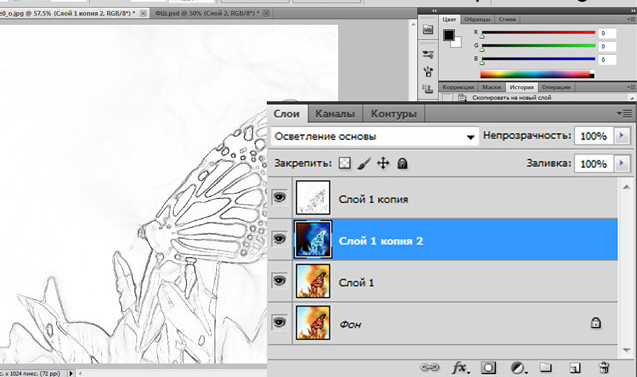
Task: Open Непрозрачность slider arrow
Action: (x=622, y=136)
